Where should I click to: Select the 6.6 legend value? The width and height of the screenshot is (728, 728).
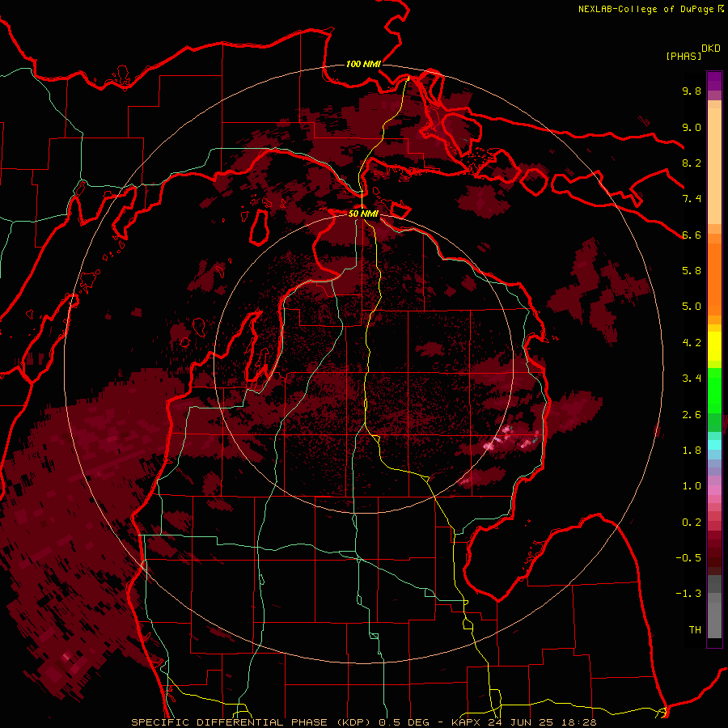pos(692,235)
